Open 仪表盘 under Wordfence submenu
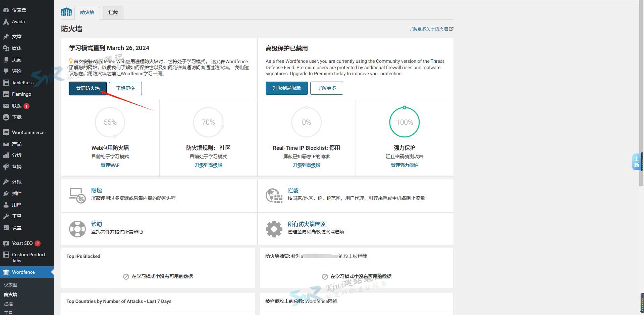Viewport: 644px width, 315px height. pos(11,285)
